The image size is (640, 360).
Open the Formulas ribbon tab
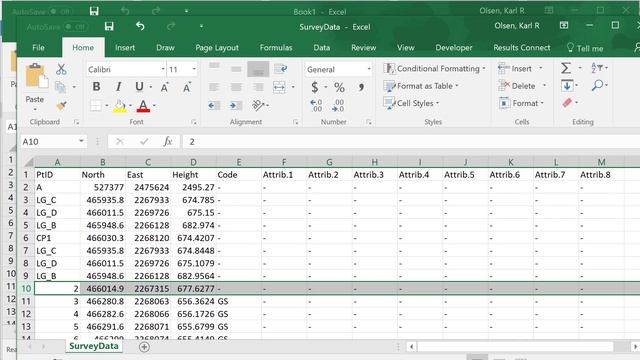pos(276,48)
